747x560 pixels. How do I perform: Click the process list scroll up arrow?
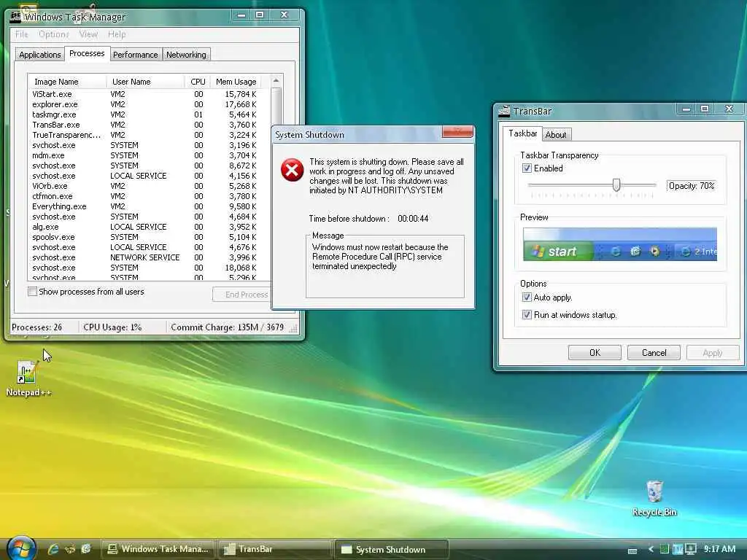click(x=276, y=81)
